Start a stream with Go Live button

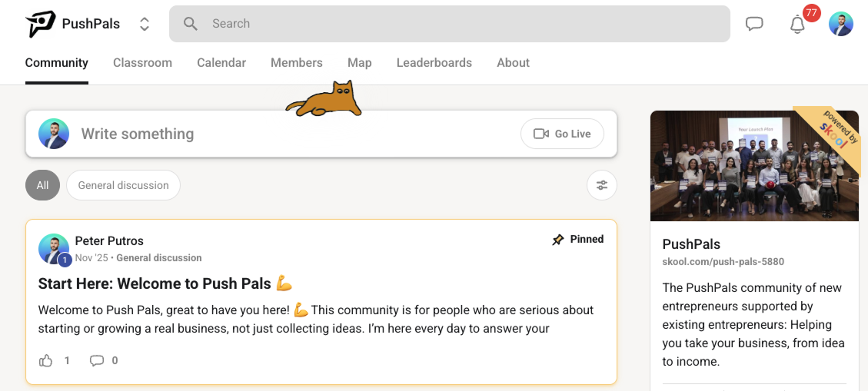[562, 134]
